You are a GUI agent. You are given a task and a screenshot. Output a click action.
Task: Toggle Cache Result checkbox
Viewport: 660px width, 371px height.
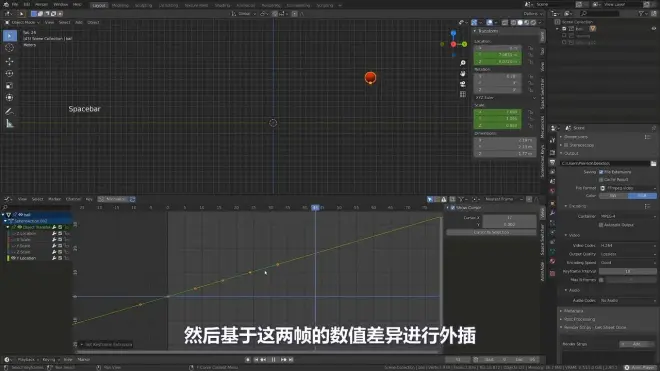coord(601,180)
